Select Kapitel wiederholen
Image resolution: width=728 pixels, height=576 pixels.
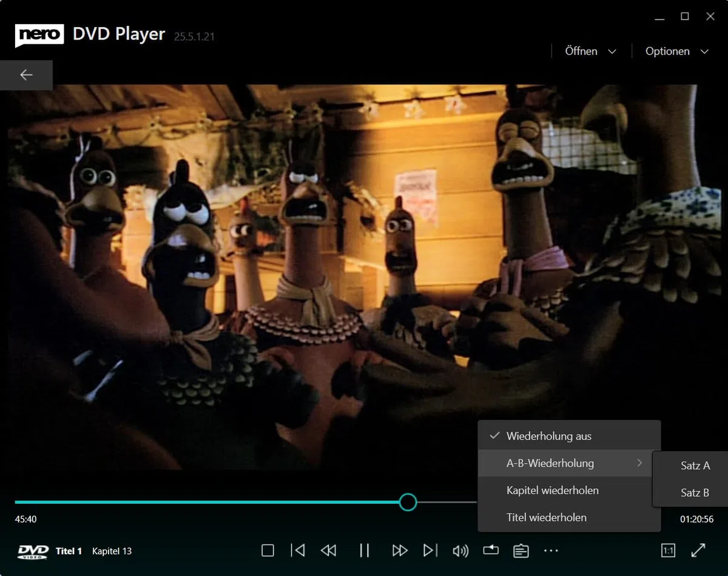point(569,490)
